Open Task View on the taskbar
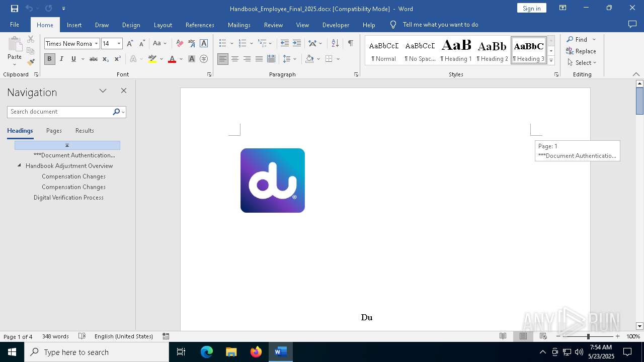Image resolution: width=644 pixels, height=362 pixels. tap(181, 352)
